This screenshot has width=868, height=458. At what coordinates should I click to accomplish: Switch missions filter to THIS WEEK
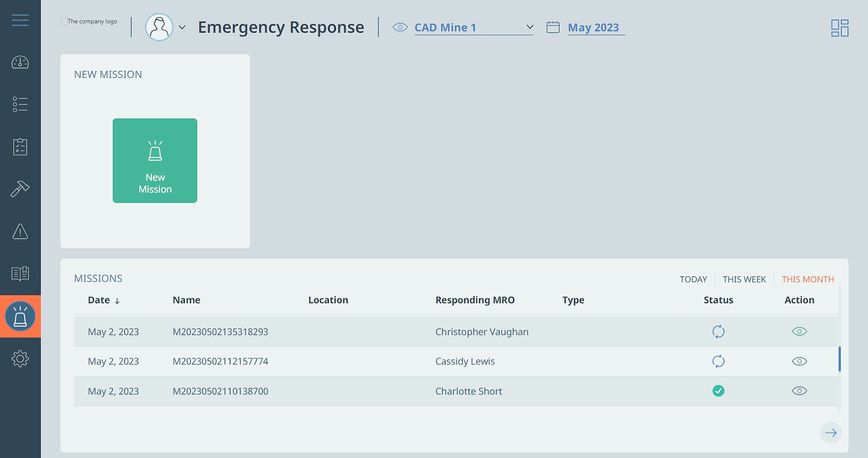[744, 279]
